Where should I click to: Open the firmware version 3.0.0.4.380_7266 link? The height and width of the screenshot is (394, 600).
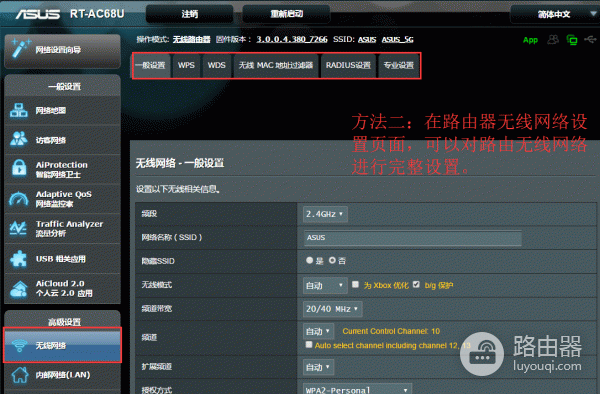click(x=292, y=39)
